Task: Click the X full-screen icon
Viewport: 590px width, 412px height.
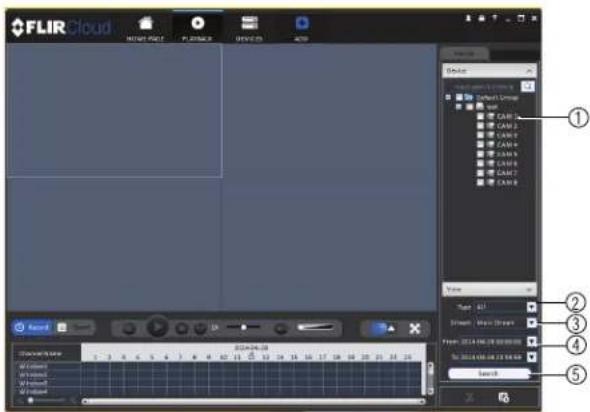Action: 415,328
